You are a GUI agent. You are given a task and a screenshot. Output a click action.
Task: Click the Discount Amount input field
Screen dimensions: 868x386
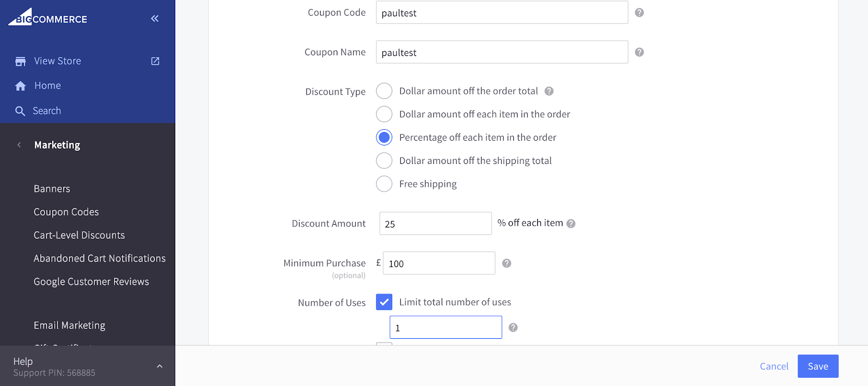point(435,224)
